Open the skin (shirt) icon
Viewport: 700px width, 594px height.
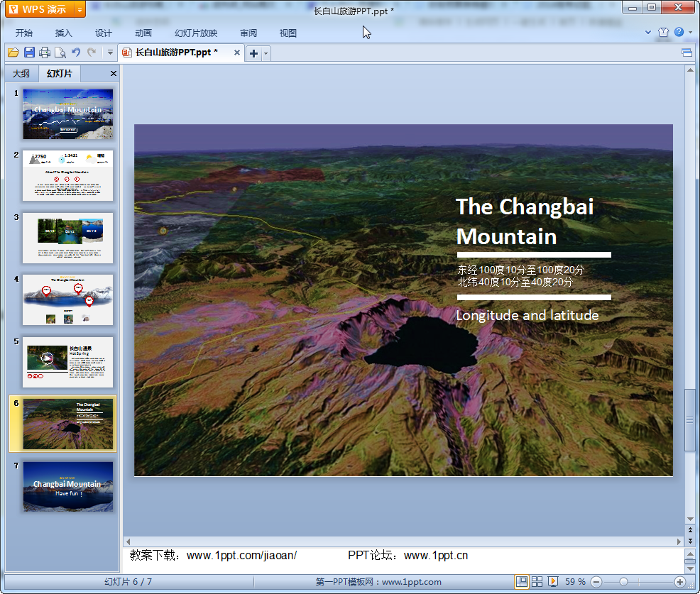click(663, 33)
